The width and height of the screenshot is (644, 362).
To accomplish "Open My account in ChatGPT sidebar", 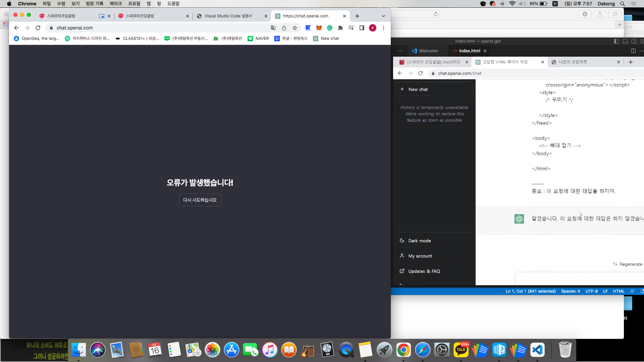I will pyautogui.click(x=434, y=256).
